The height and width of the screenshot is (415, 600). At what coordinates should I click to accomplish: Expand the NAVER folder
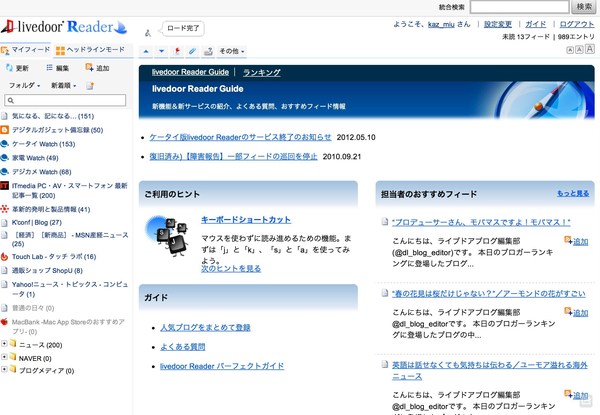click(6, 356)
